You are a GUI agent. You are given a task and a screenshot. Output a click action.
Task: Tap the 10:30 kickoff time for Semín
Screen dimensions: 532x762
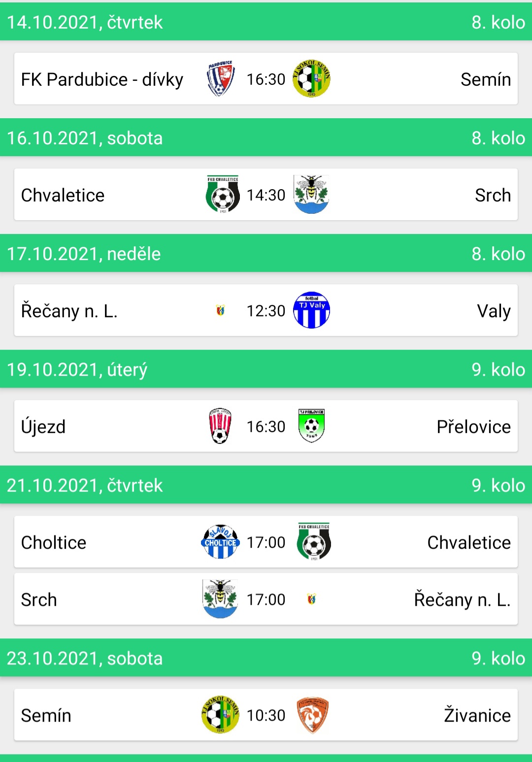click(x=266, y=715)
